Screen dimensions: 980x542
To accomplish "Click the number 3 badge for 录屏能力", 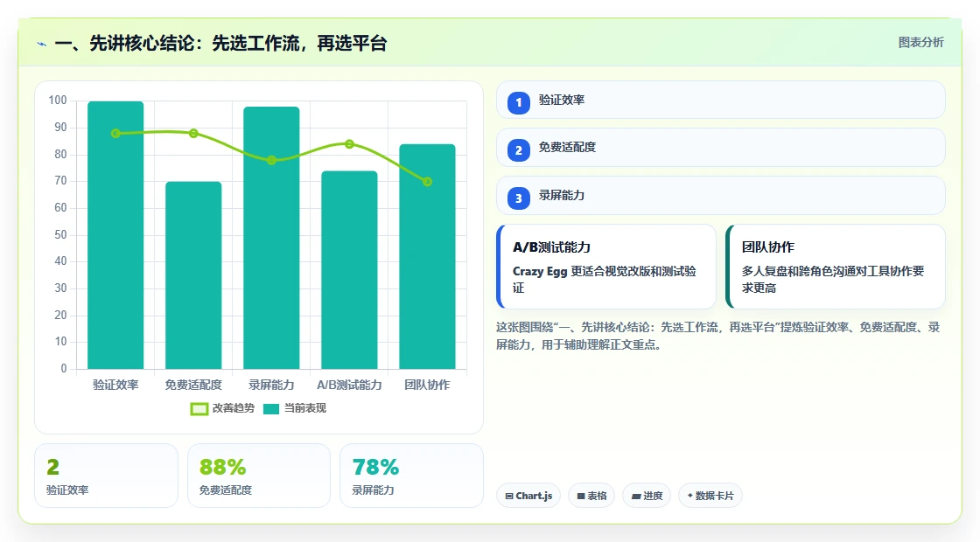I will coord(518,198).
